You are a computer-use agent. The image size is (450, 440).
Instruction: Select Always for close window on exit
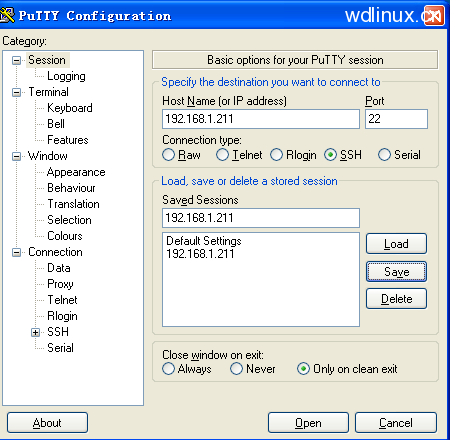(168, 369)
